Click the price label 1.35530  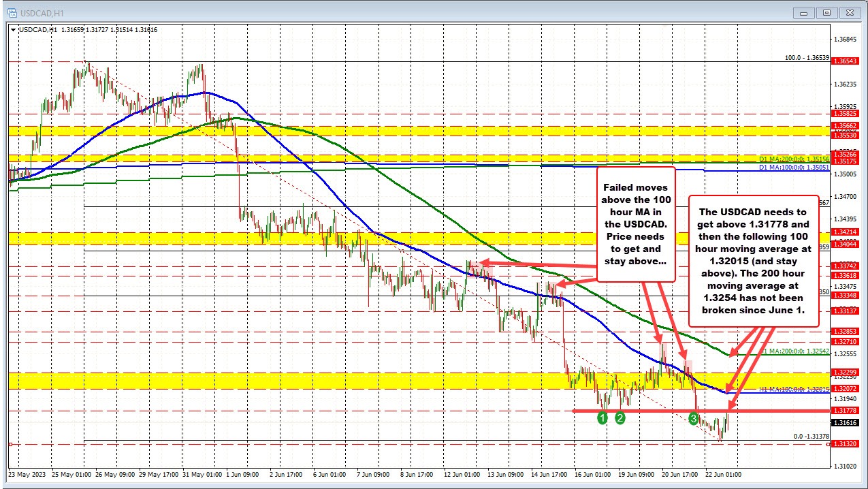click(843, 136)
